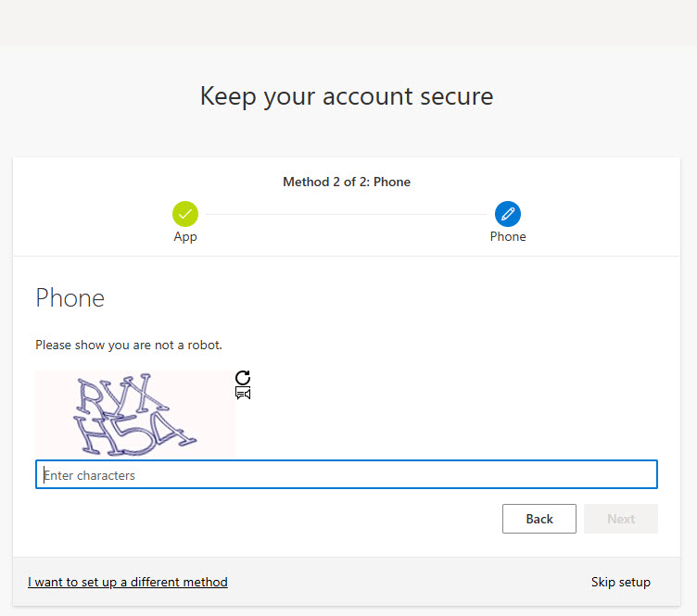Click the progress line between App and Phone
This screenshot has height=616, width=697.
(347, 214)
